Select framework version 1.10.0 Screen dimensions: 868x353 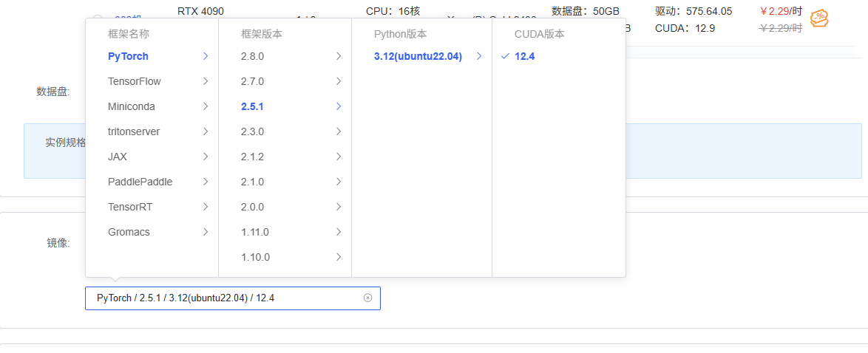(x=285, y=257)
